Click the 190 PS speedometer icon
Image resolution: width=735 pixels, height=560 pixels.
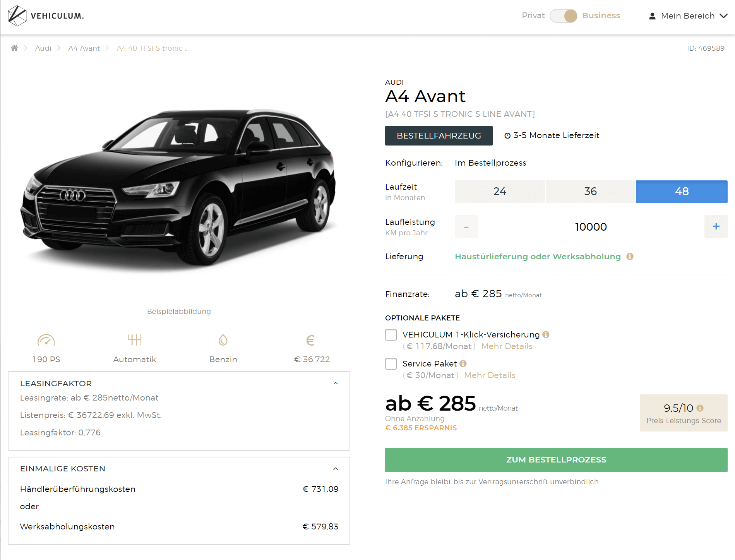click(x=46, y=340)
